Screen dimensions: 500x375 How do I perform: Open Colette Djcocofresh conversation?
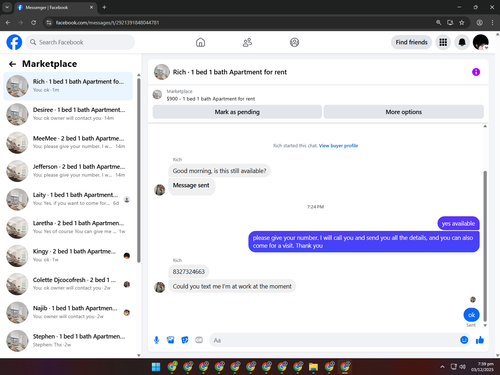point(68,284)
